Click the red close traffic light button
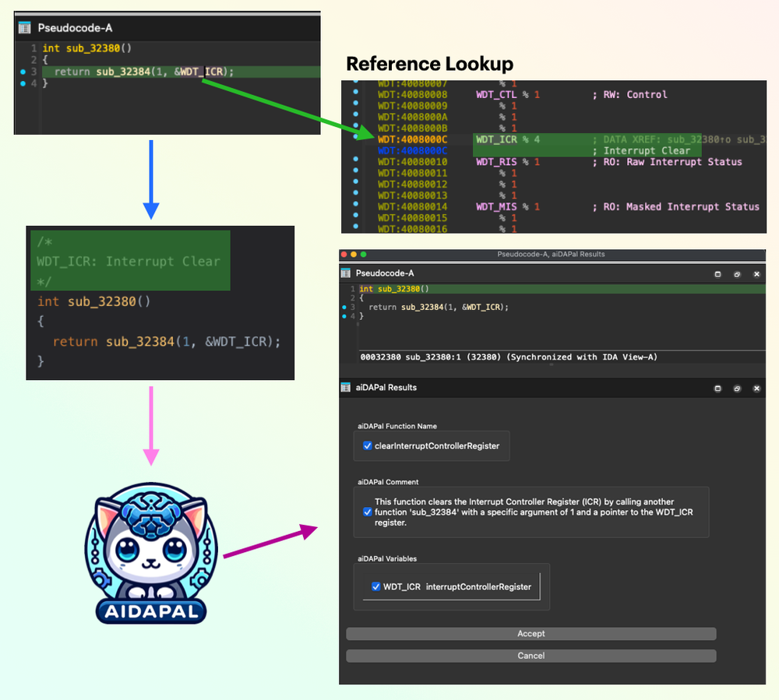This screenshot has height=700, width=779. click(344, 254)
